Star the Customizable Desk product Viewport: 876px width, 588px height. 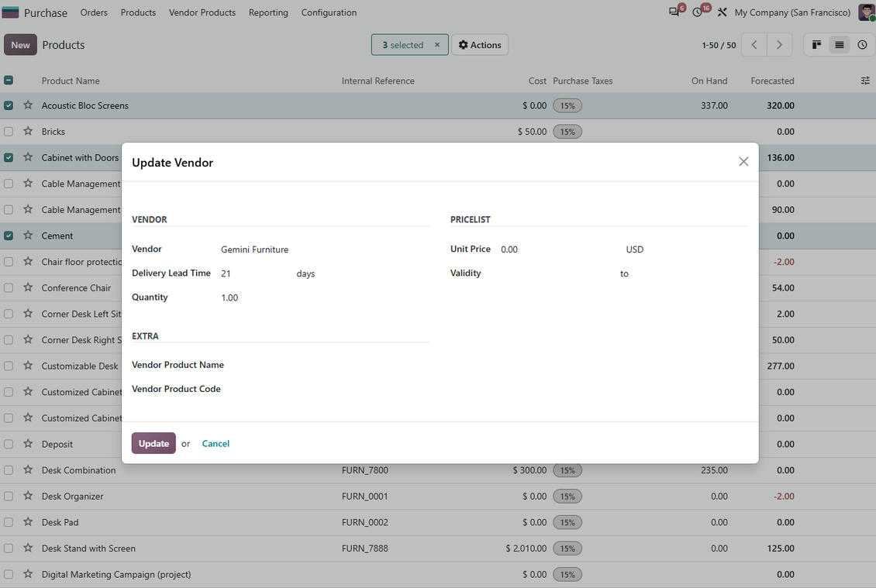[x=28, y=366]
